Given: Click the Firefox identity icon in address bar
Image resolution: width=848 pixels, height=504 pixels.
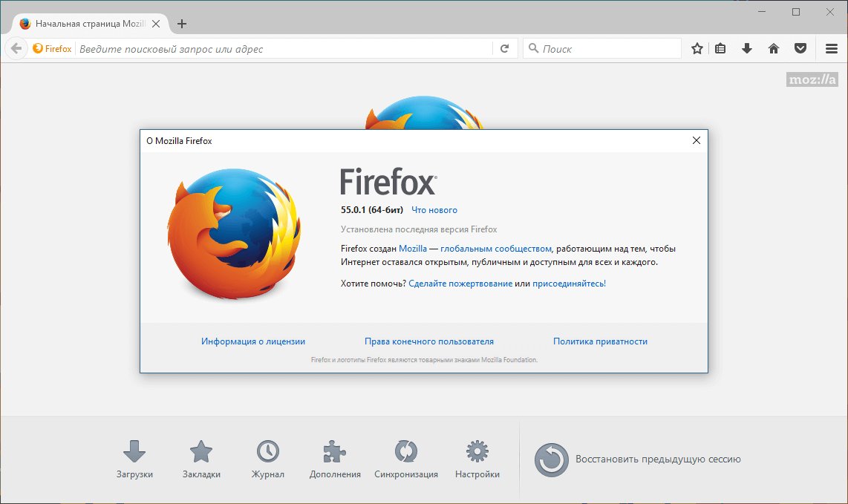Looking at the screenshot, I should click(x=52, y=49).
